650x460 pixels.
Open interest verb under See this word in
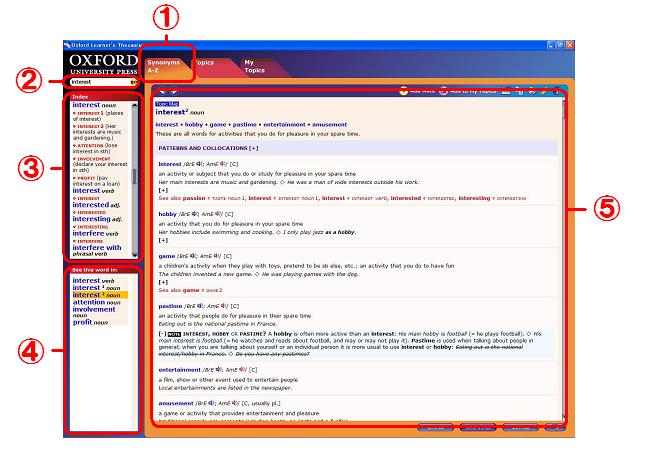point(93,281)
